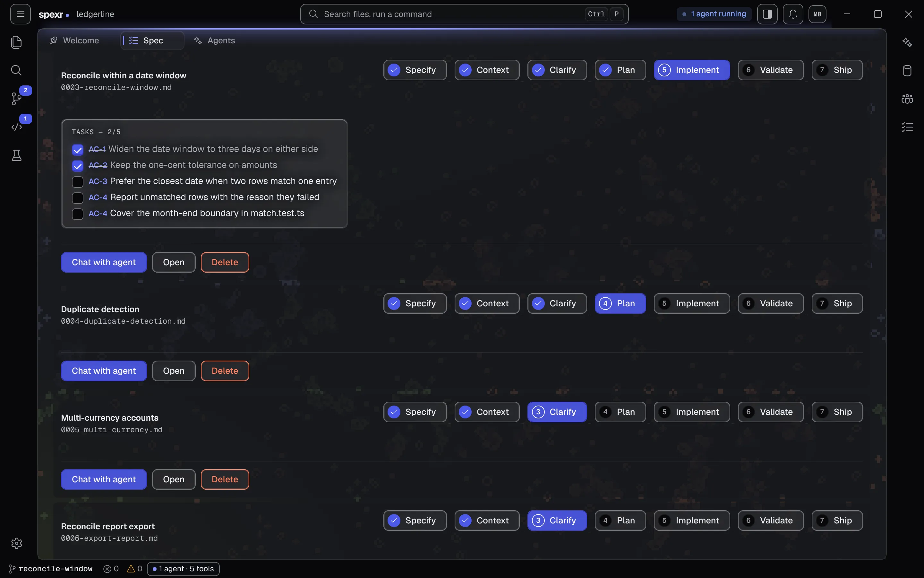Select Plan step for Multi-currency accounts
924x578 pixels.
click(620, 412)
